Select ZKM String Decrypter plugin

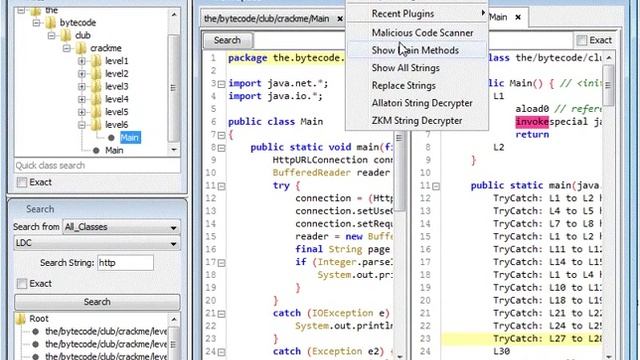(x=417, y=120)
